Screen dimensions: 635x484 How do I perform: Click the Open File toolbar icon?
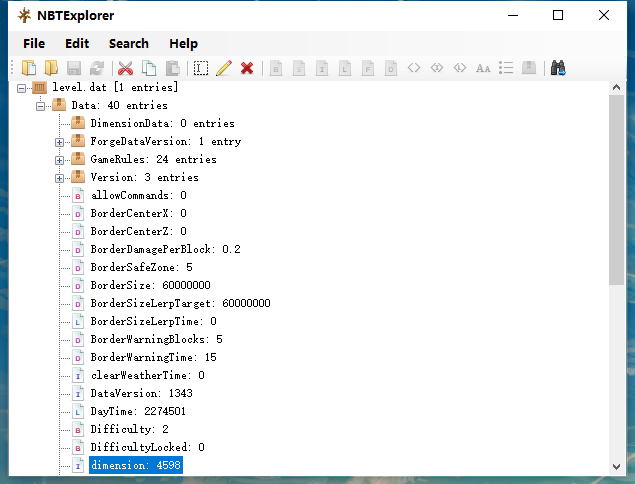[x=30, y=68]
